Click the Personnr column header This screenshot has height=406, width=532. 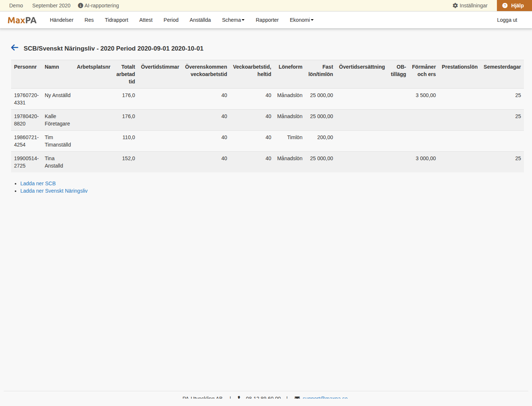click(25, 67)
